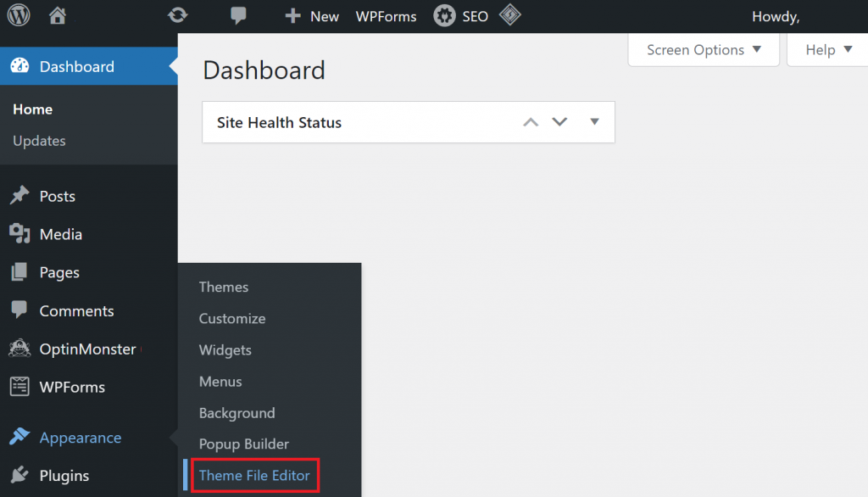Open the Posts pin icon
This screenshot has width=868, height=497.
[19, 196]
